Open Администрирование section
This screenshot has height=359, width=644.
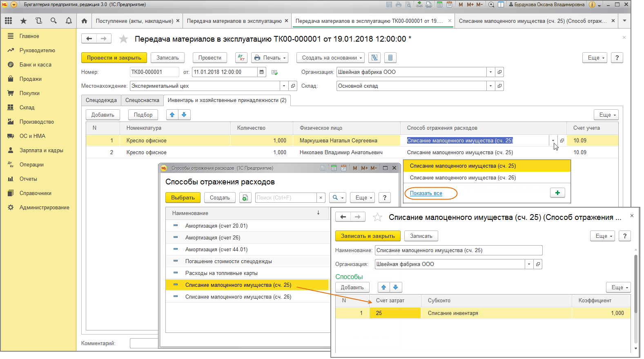click(x=45, y=208)
